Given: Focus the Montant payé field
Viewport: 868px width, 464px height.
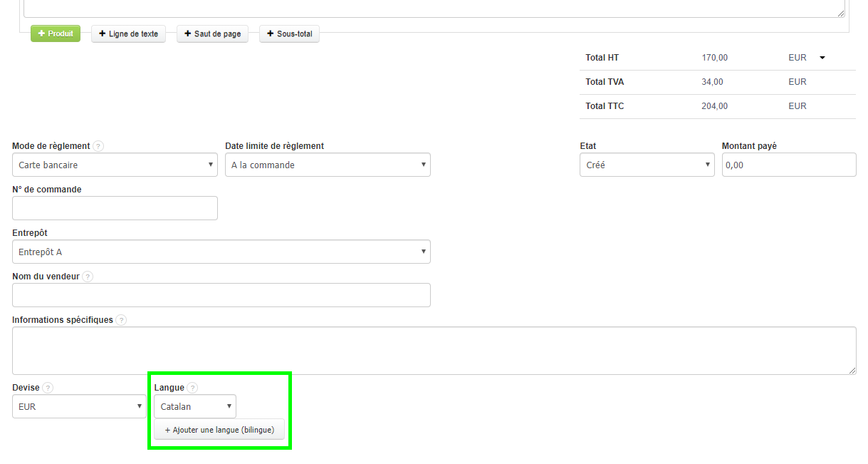Looking at the screenshot, I should point(789,165).
